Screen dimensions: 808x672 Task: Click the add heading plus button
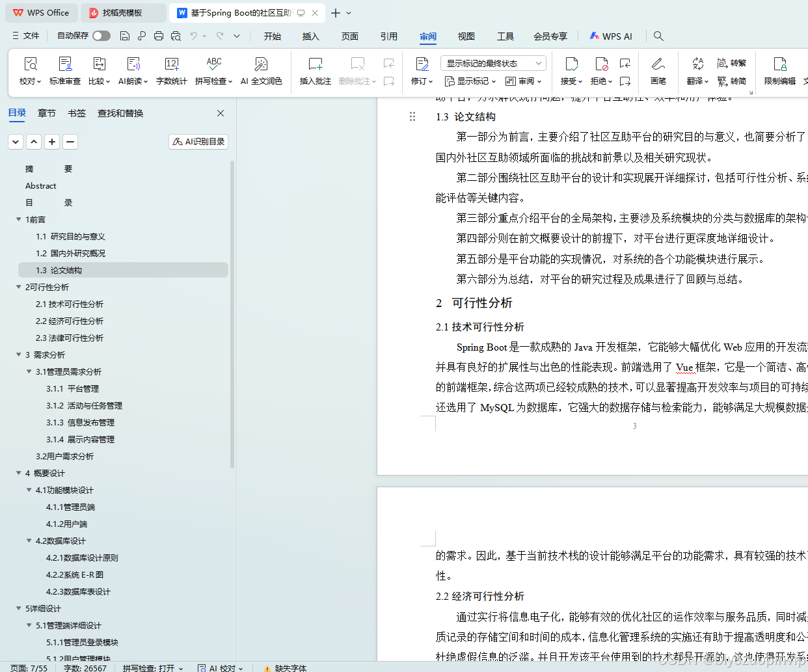[52, 141]
